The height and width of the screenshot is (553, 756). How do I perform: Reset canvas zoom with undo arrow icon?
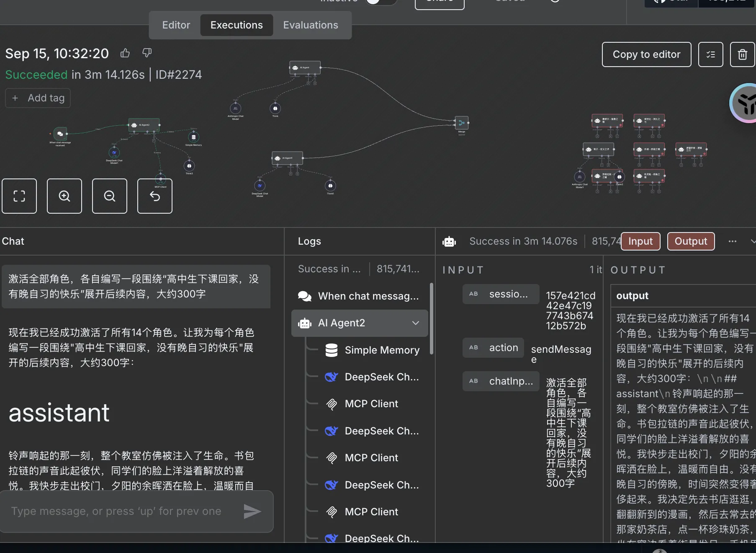click(x=155, y=196)
